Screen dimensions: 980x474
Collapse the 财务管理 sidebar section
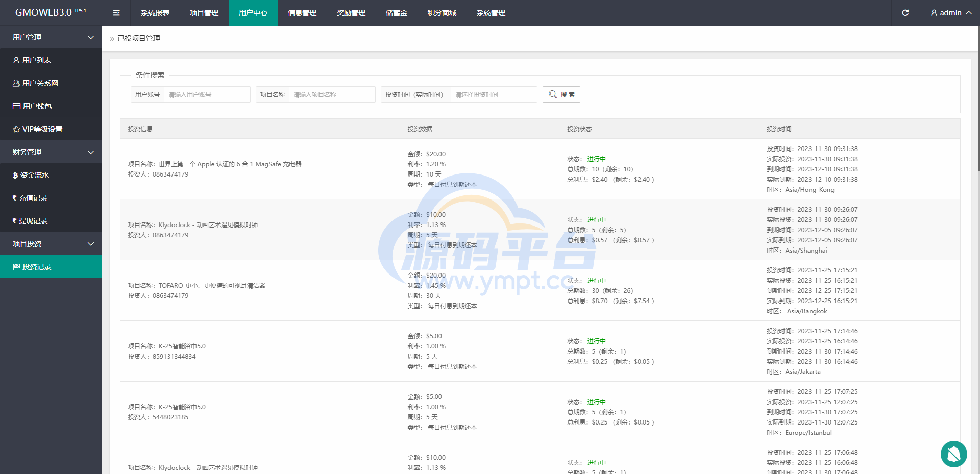click(51, 152)
